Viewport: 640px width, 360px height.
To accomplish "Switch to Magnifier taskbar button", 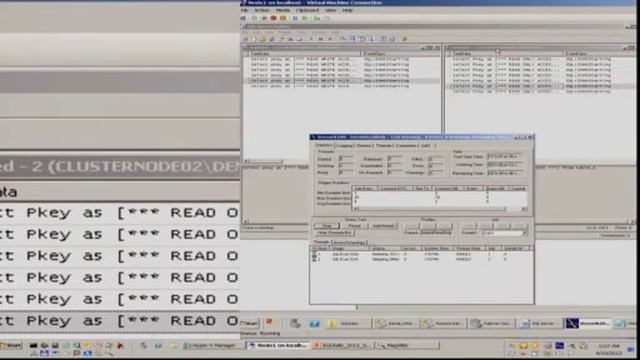I will [406, 345].
